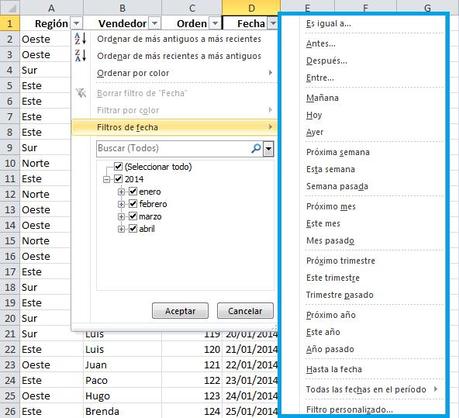Collapse the 2014 year node
Image resolution: width=459 pixels, height=418 pixels.
pyautogui.click(x=107, y=180)
